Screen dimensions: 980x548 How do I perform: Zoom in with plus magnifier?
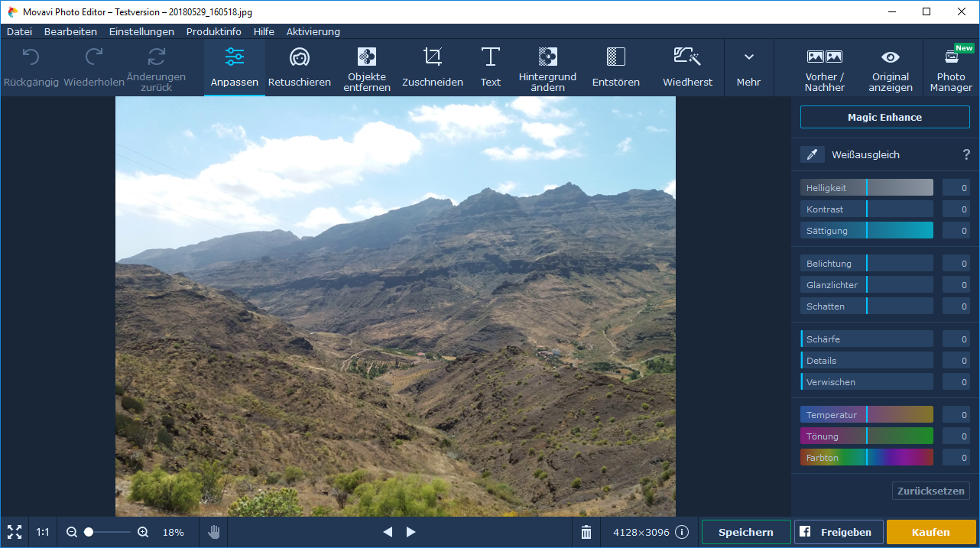[x=143, y=532]
